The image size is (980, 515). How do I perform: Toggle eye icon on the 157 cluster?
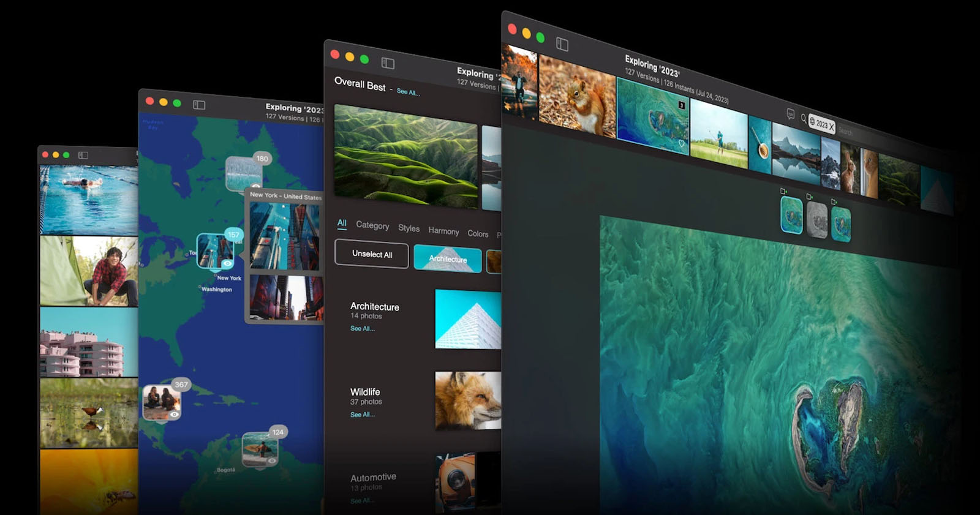(x=227, y=263)
